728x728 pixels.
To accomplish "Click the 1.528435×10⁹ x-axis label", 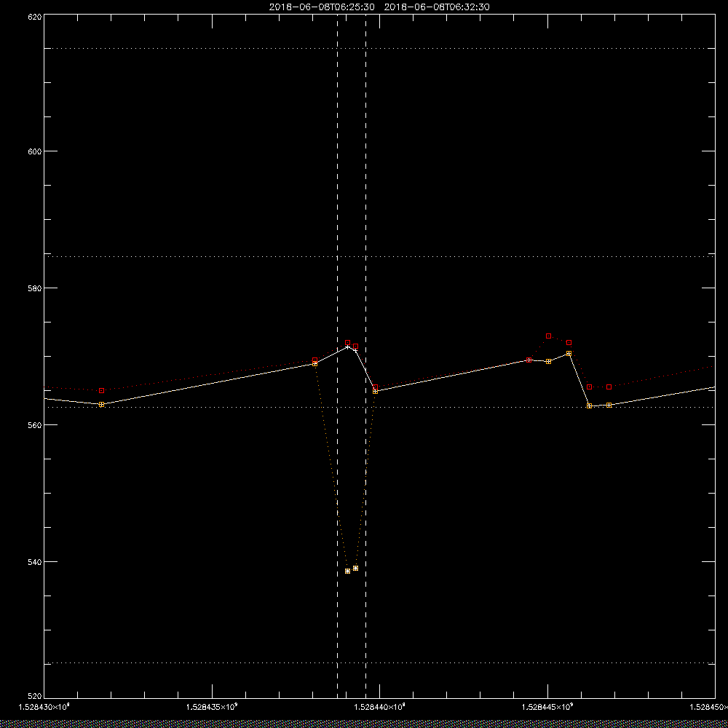I will (212, 707).
